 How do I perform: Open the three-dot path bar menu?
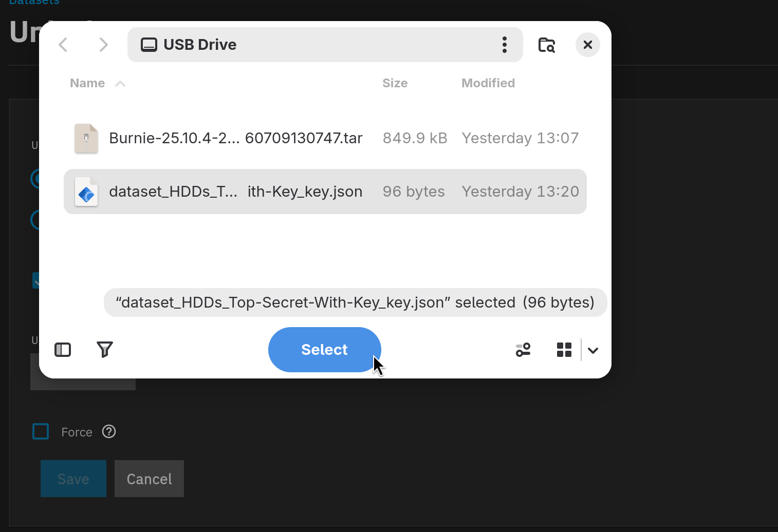505,45
